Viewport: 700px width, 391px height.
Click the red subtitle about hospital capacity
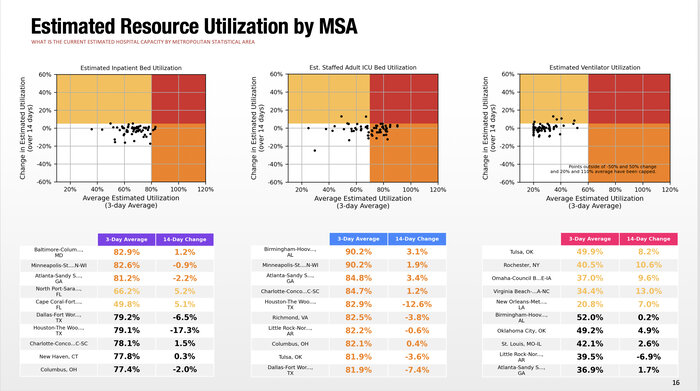click(143, 42)
